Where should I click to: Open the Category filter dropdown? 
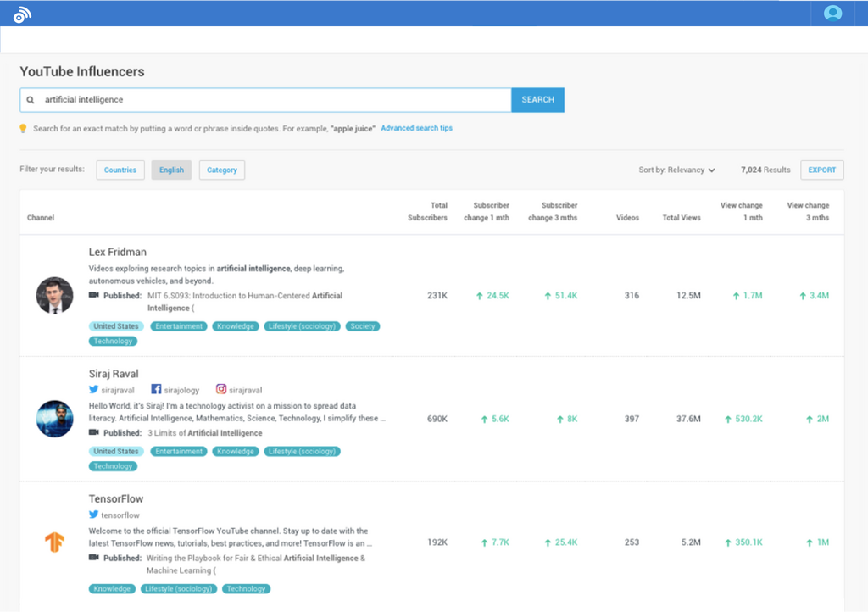point(222,170)
